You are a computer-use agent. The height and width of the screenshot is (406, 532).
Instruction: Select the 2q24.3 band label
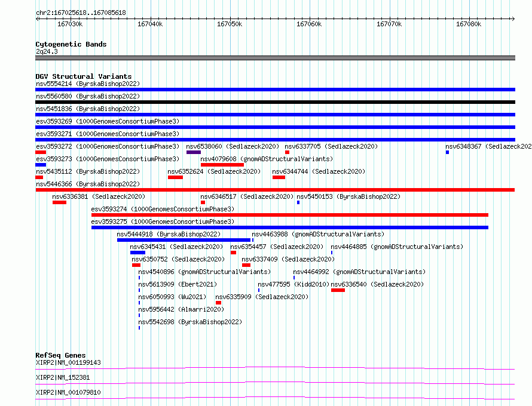[x=47, y=51]
